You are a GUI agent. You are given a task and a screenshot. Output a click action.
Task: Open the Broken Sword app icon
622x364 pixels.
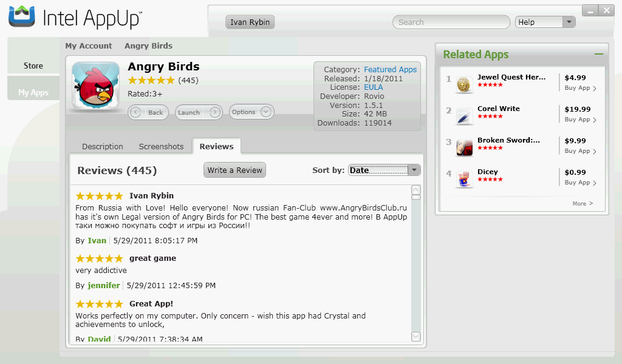point(463,147)
